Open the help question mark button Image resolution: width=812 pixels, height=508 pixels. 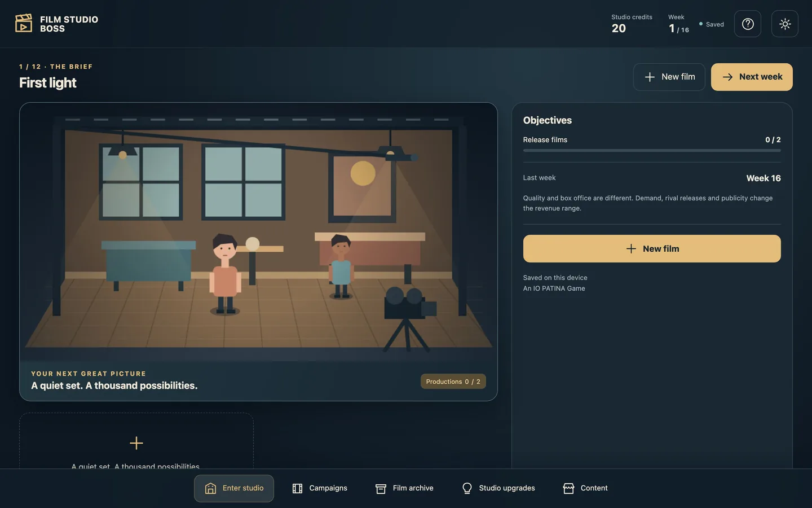[x=748, y=24]
